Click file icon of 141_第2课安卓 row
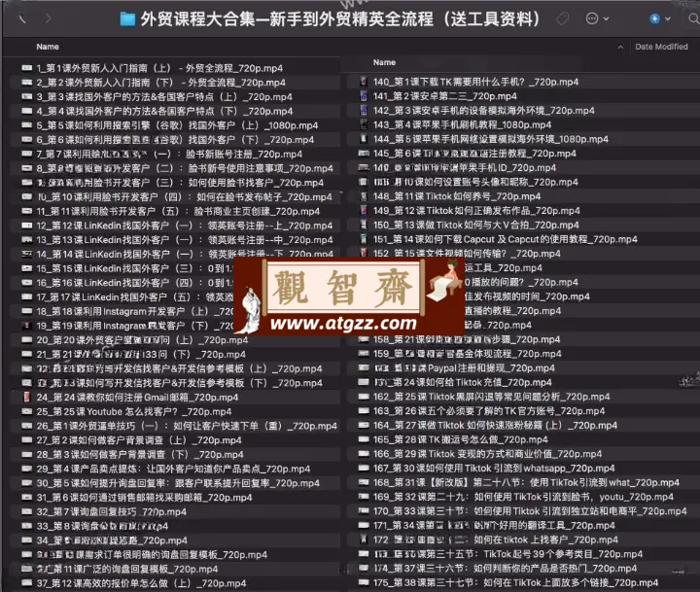Image resolution: width=700 pixels, height=592 pixels. pos(364,95)
